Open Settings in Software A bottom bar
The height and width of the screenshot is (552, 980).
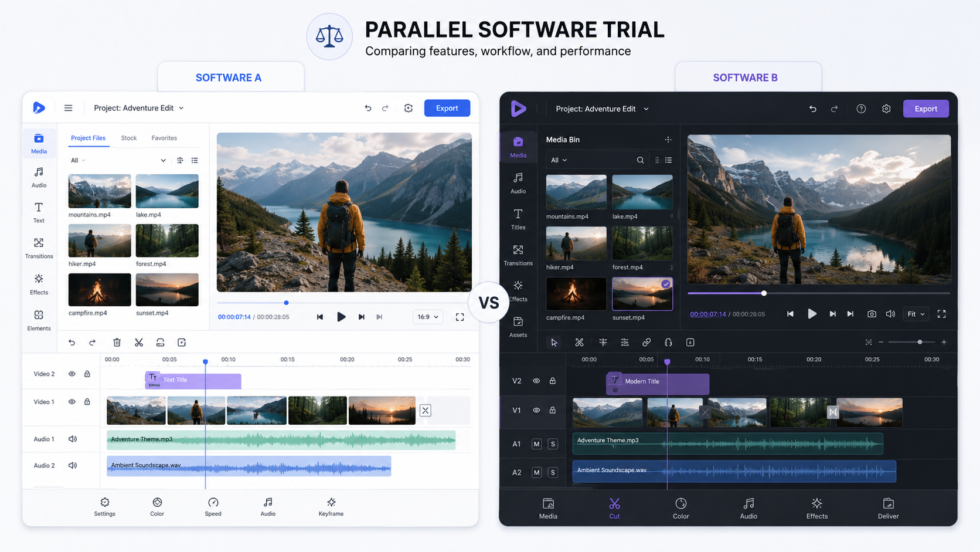coord(105,507)
